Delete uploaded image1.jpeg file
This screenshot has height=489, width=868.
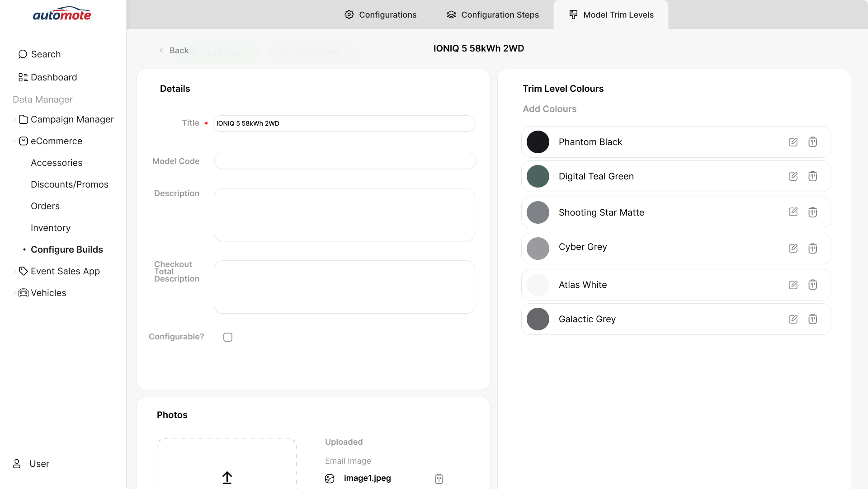(439, 479)
